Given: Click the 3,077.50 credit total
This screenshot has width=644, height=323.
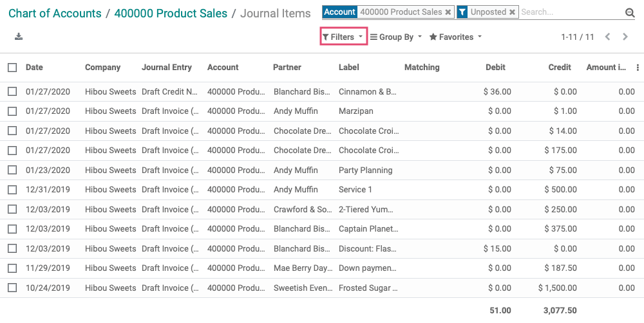Looking at the screenshot, I should [x=560, y=311].
